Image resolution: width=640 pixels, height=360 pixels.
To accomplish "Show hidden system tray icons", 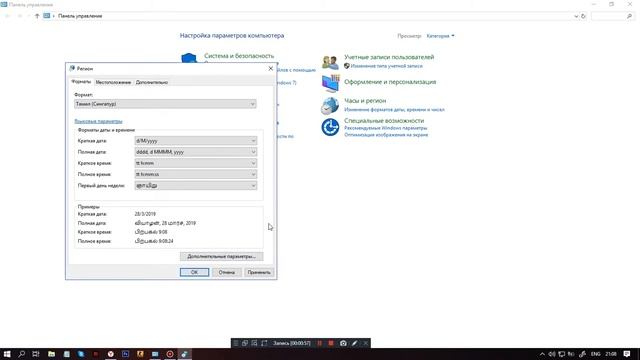I will tap(542, 354).
